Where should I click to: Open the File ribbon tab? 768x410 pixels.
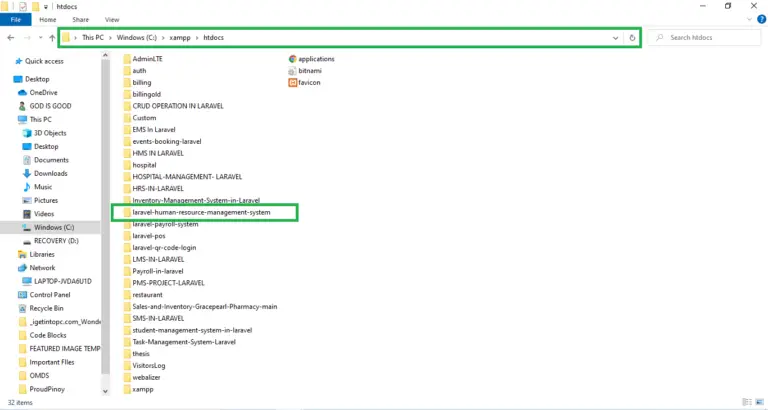[16, 20]
